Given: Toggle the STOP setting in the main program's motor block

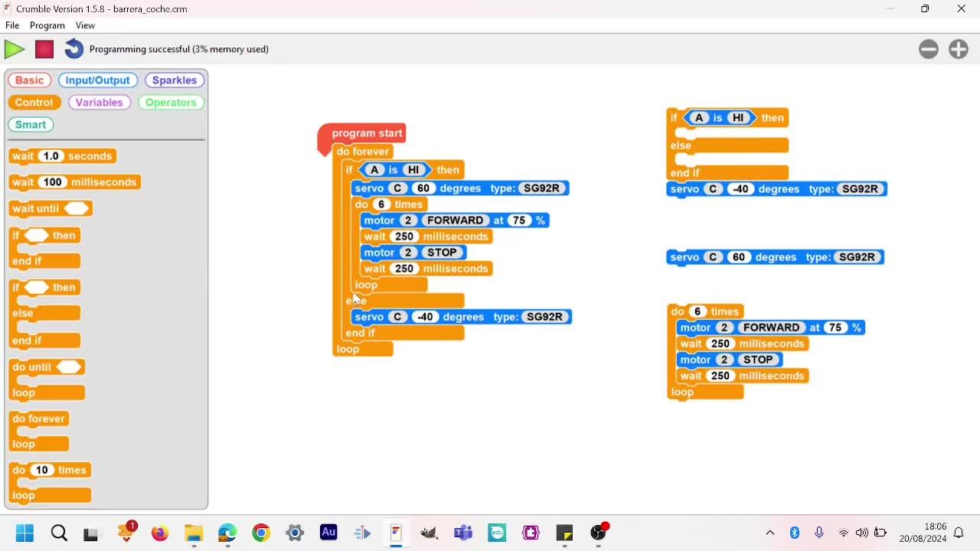Looking at the screenshot, I should [442, 253].
